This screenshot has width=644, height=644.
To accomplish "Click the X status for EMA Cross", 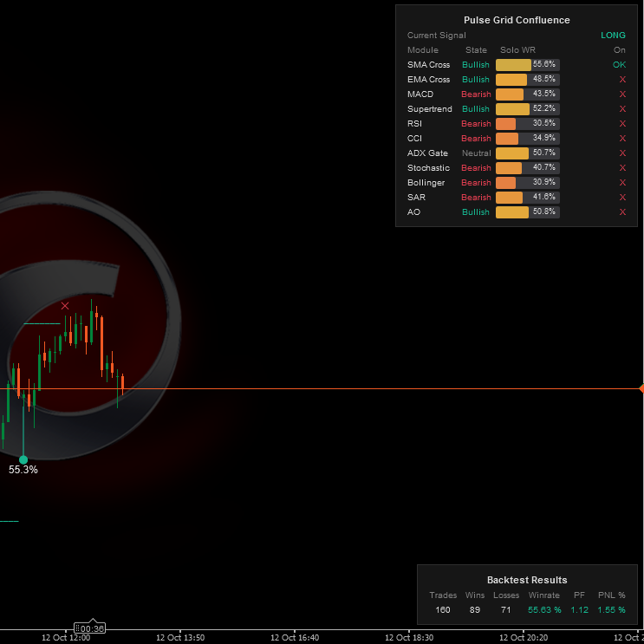I will 622,79.
